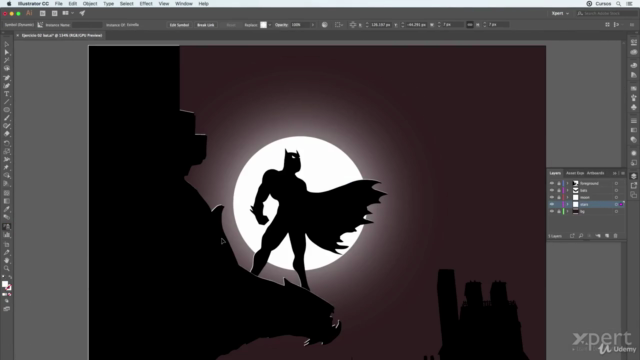Select the Type tool

click(x=7, y=94)
